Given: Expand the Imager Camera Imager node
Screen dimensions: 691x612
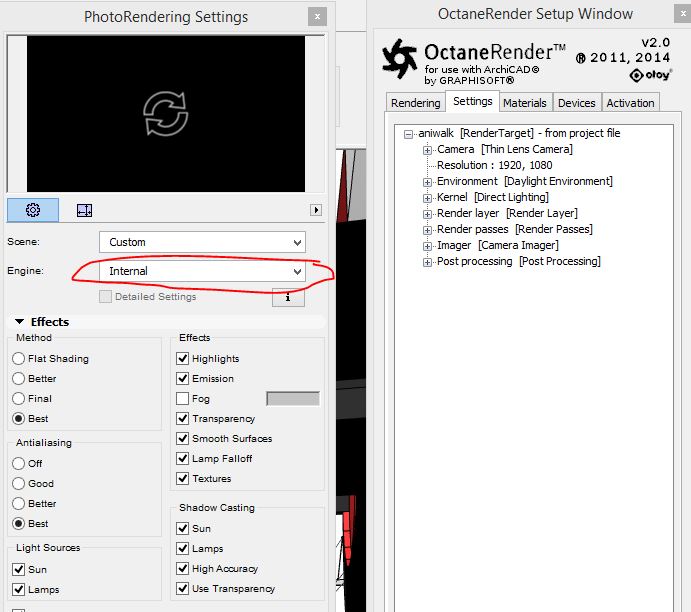Looking at the screenshot, I should (427, 246).
